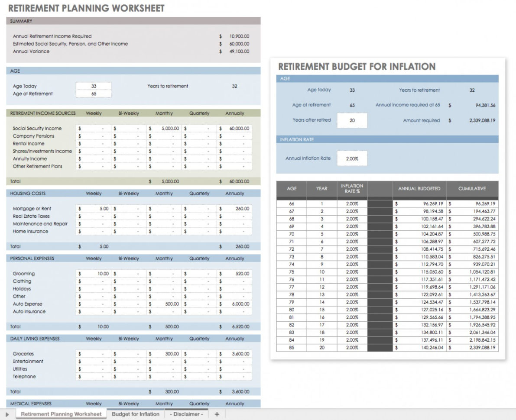Add a new sheet with the plus button
The height and width of the screenshot is (420, 516).
[217, 414]
